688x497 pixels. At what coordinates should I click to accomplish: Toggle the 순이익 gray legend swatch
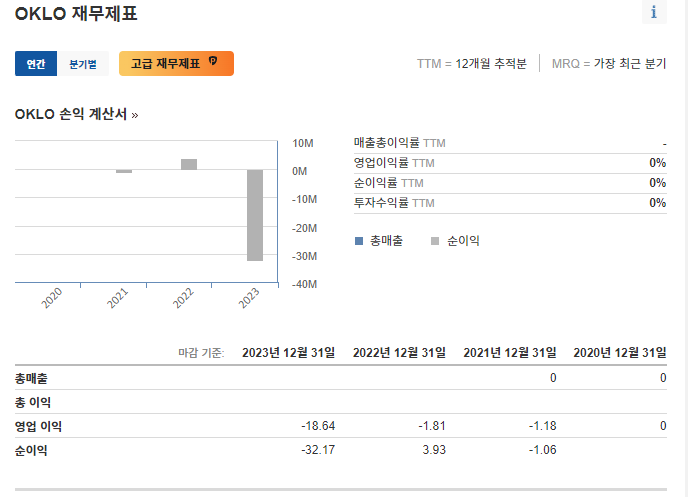point(435,241)
